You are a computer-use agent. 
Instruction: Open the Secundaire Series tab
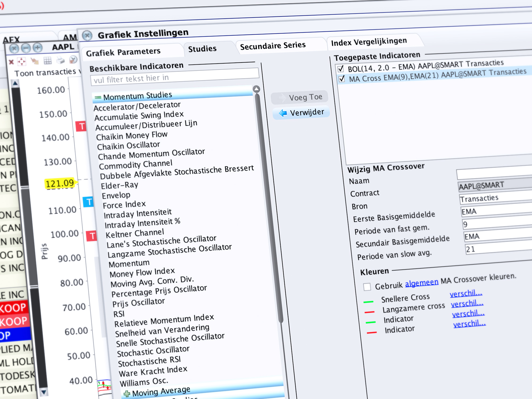click(273, 46)
